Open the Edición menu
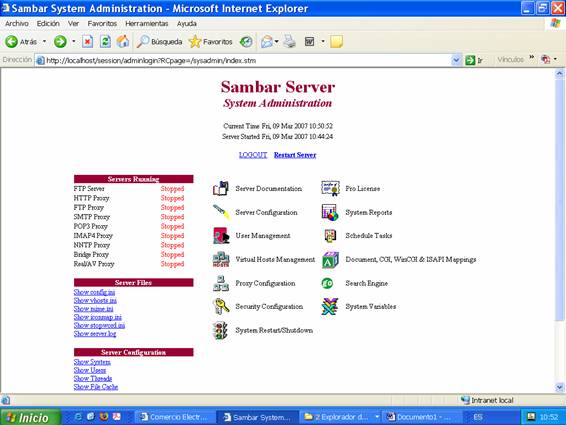Viewport: 566px width, 425px height. pyautogui.click(x=48, y=24)
